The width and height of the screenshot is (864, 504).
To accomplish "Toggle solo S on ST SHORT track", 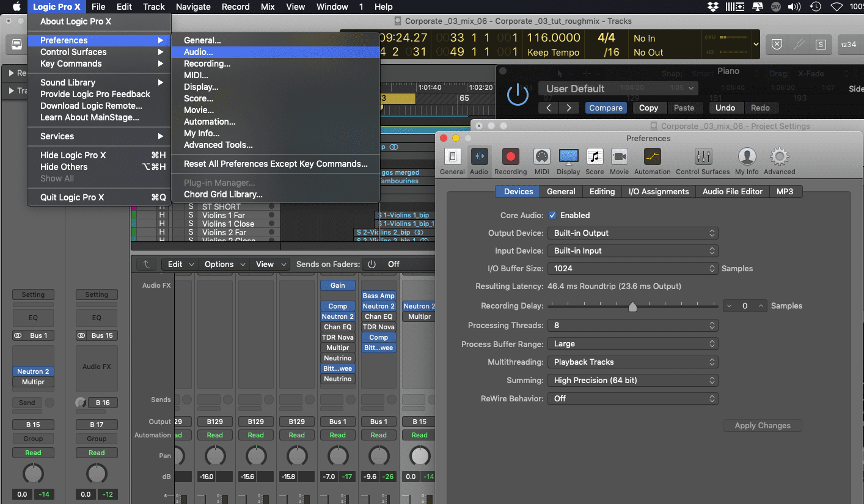I will 191,206.
